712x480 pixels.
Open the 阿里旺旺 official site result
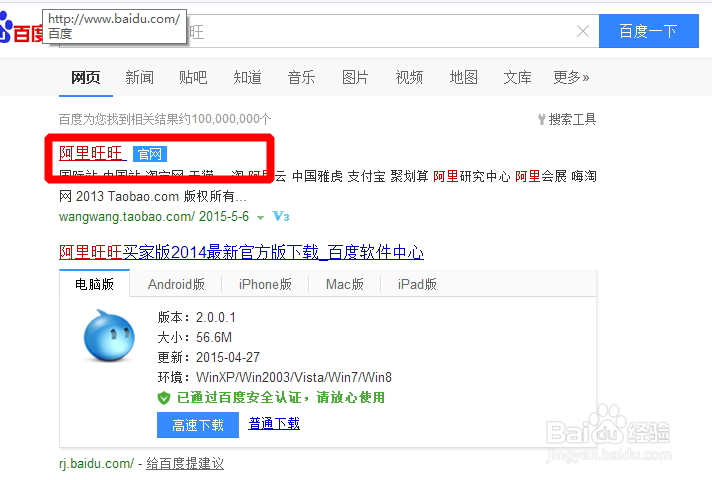pos(93,153)
